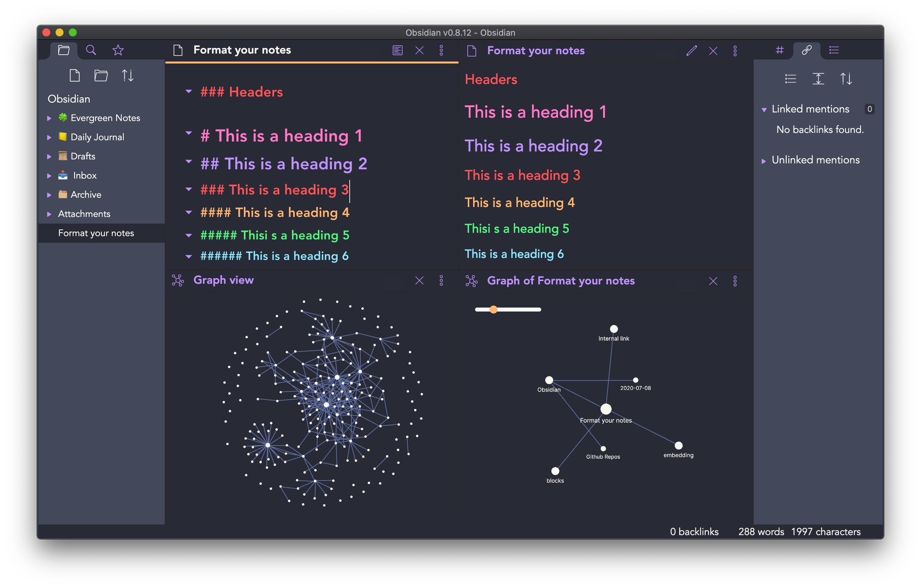
Task: Toggle collapse results in backlinks pane
Action: pos(790,79)
